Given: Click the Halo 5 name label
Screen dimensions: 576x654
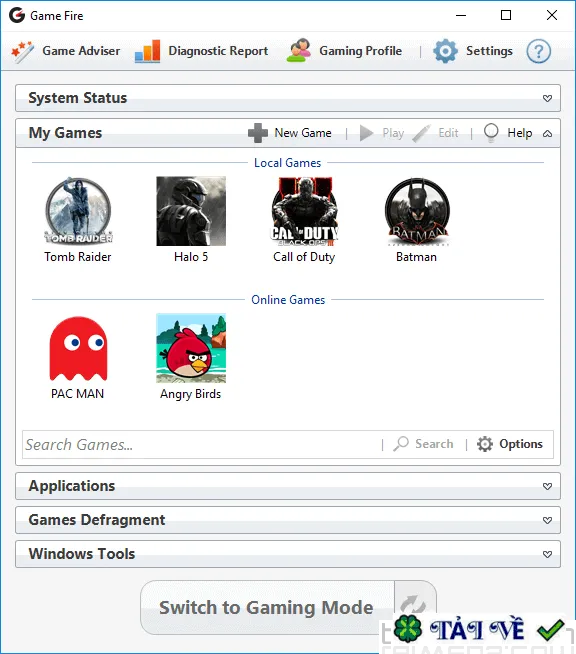Looking at the screenshot, I should click(x=191, y=257).
